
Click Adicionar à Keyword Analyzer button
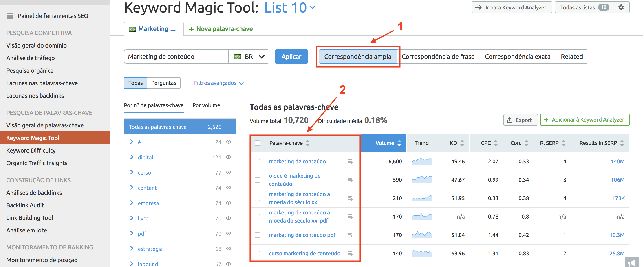(584, 120)
